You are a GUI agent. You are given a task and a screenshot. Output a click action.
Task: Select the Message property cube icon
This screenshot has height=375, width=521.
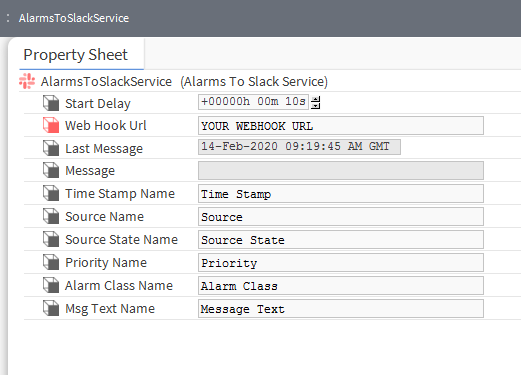click(51, 170)
